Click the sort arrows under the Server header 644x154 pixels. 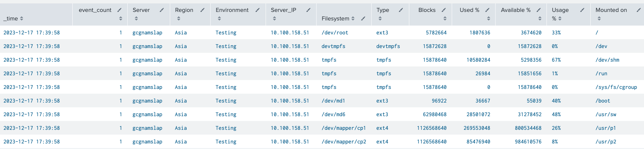136,18
